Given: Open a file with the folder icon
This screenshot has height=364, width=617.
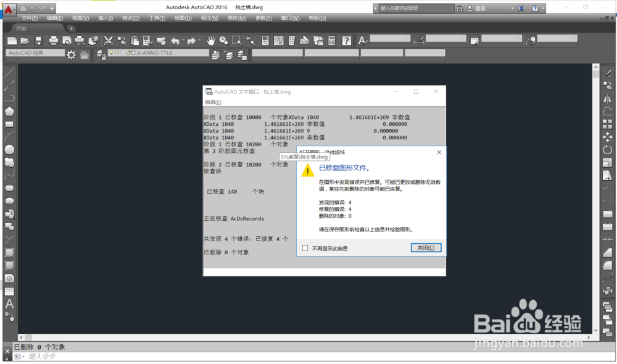Looking at the screenshot, I should tap(25, 41).
